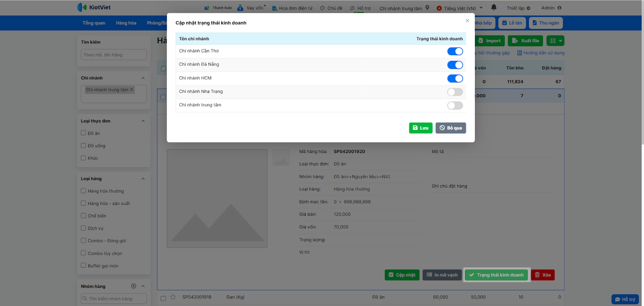The width and height of the screenshot is (644, 306).
Task: Delete the product with Xóa
Action: click(x=543, y=275)
